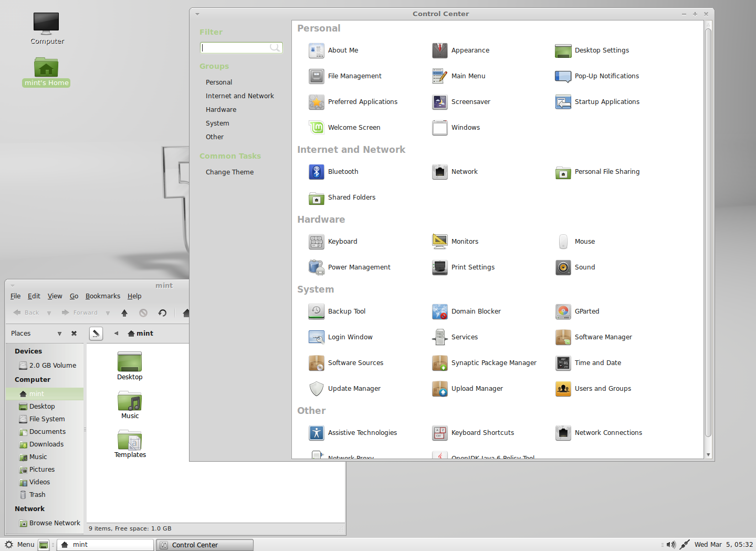
Task: Jump to Internet and Network group
Action: pos(240,96)
